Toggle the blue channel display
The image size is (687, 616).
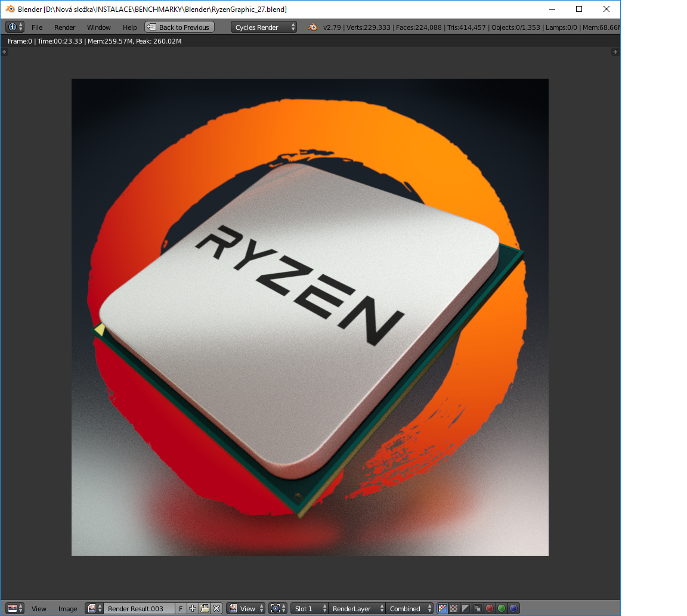[x=513, y=608]
